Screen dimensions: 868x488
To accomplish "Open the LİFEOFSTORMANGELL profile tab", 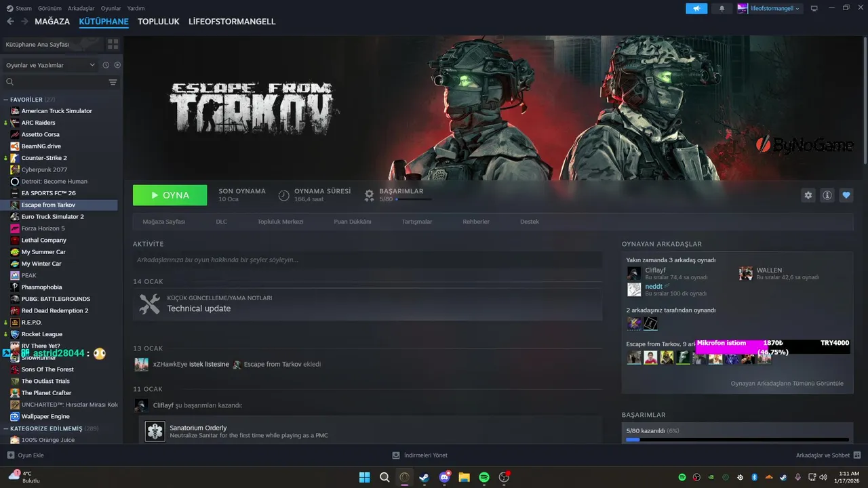I will 232,22.
